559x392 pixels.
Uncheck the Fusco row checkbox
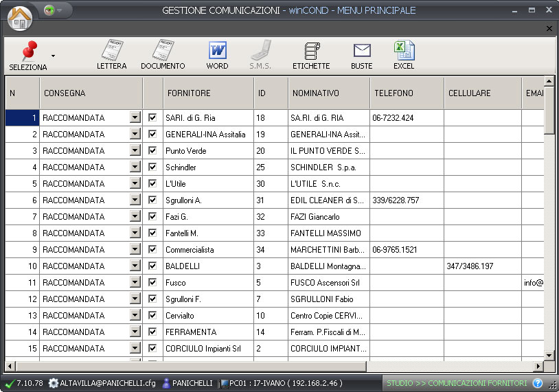pyautogui.click(x=152, y=282)
